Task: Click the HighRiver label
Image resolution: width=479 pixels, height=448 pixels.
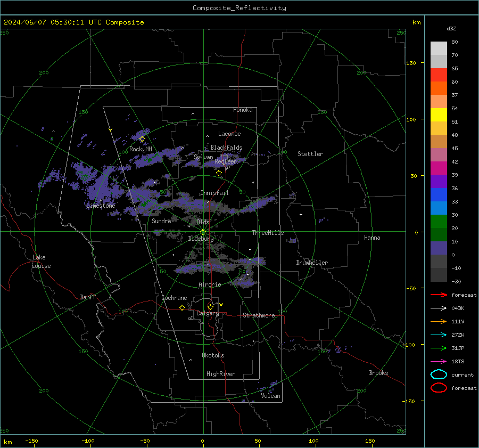Action: [221, 374]
